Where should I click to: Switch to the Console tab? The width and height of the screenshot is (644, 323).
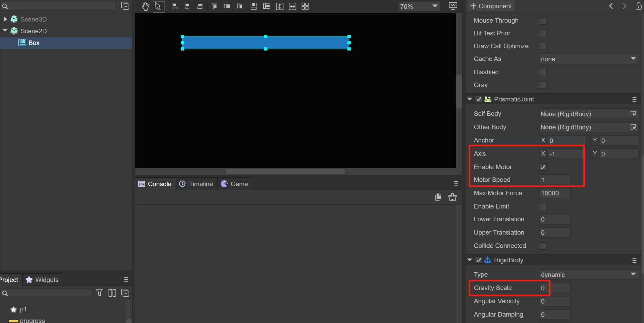click(x=155, y=184)
